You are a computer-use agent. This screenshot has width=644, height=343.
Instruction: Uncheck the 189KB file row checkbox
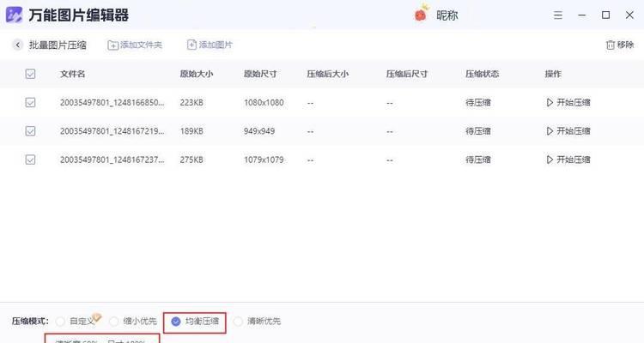[30, 131]
